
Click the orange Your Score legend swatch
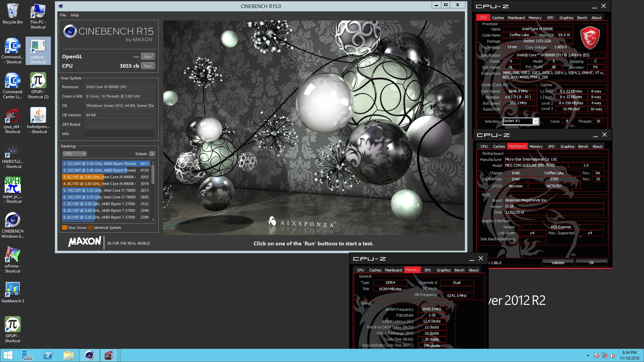64,228
